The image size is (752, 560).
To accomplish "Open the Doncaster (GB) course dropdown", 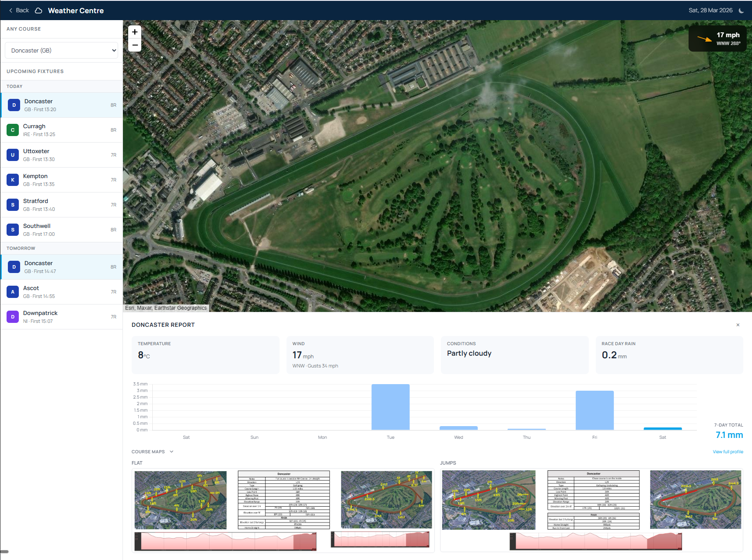I will tap(62, 50).
